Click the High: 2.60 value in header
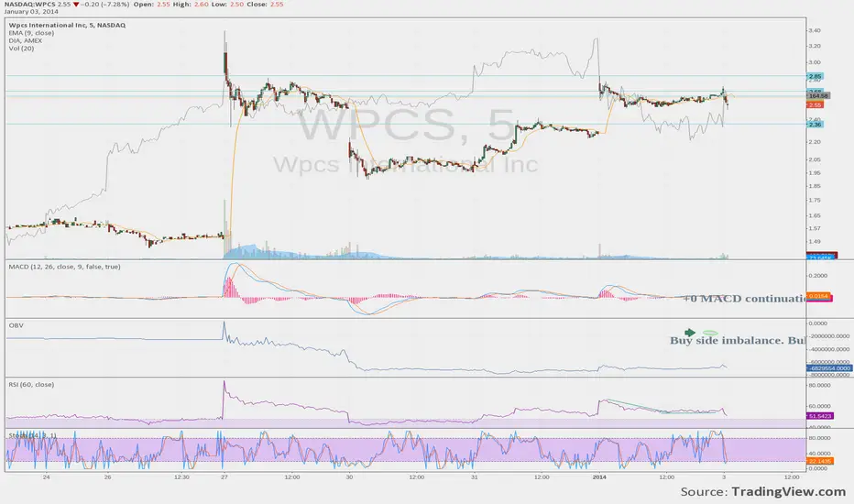Viewport: 854px width, 504px height. pos(190,4)
